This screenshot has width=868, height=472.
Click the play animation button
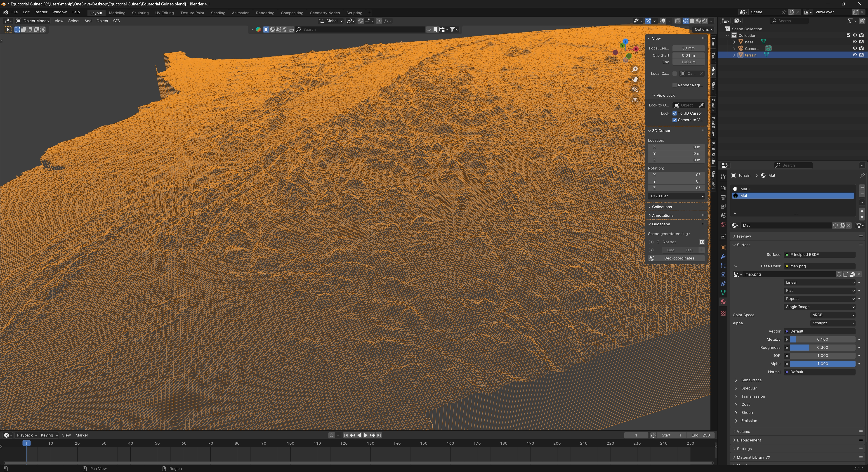pyautogui.click(x=366, y=435)
